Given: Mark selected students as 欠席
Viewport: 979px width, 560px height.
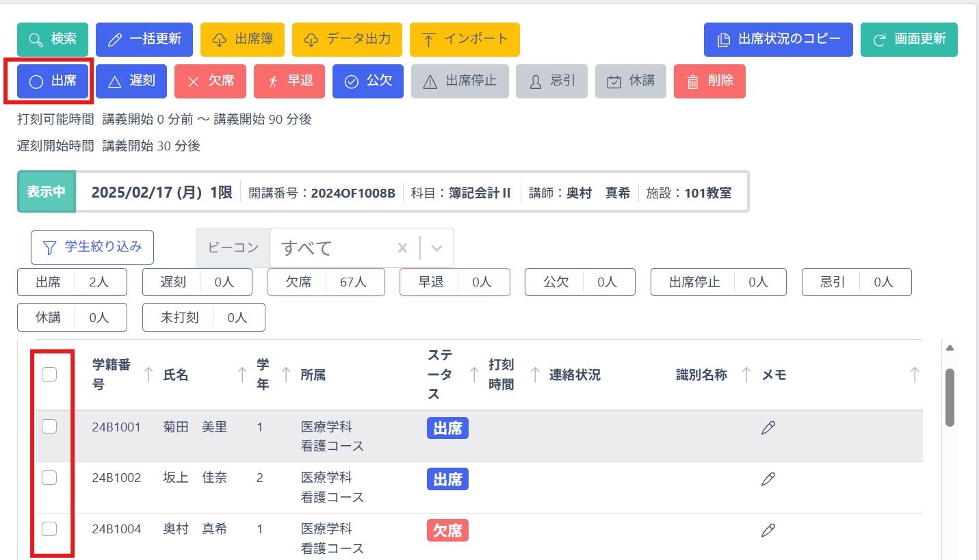Looking at the screenshot, I should [x=210, y=81].
